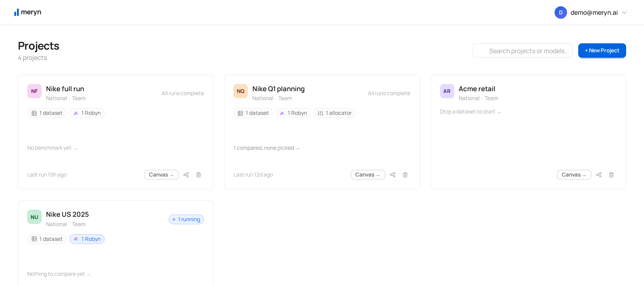
Task: Expand the demo@meryn.ai account dropdown
Action: point(624,13)
